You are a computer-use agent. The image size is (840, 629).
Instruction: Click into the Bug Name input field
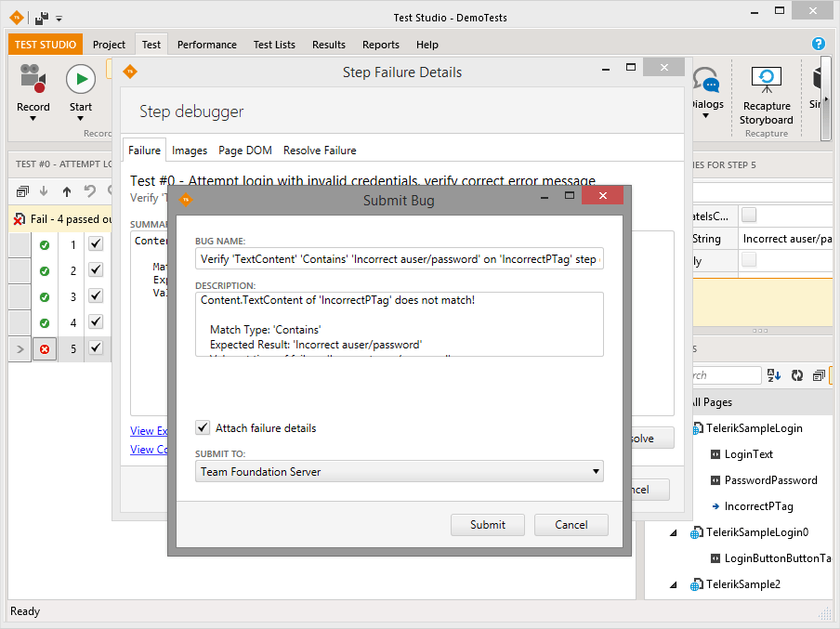tap(400, 259)
